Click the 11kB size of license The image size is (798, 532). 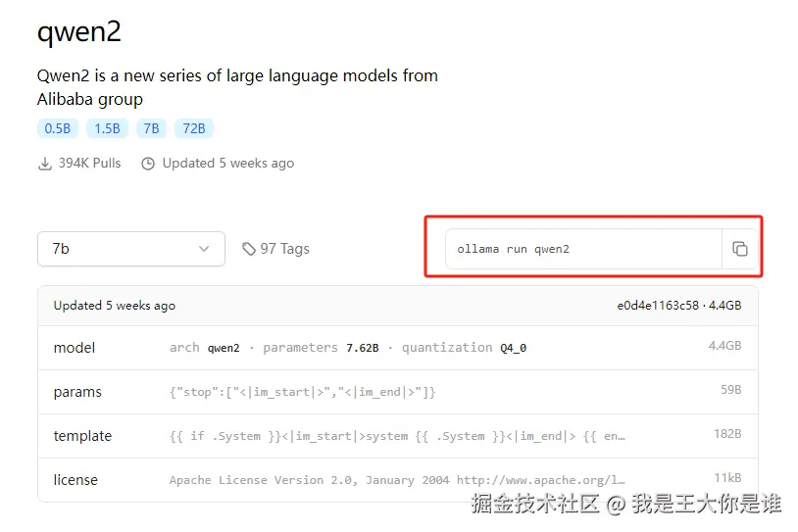(x=727, y=477)
